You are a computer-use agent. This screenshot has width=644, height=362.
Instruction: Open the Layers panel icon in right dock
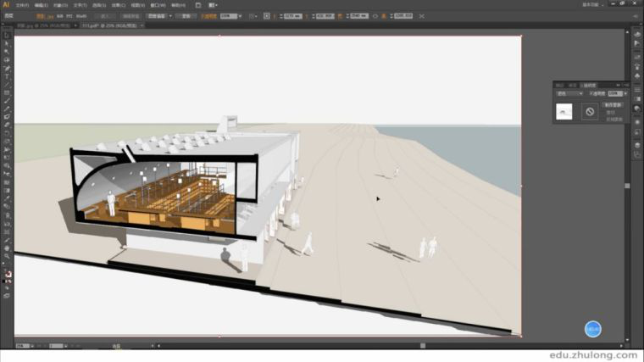637,144
